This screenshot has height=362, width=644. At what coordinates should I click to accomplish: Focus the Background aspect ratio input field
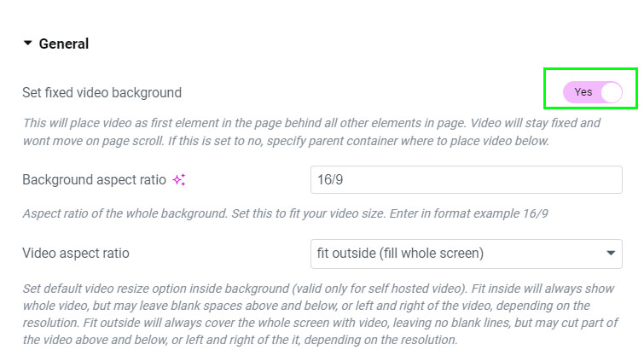(x=466, y=180)
